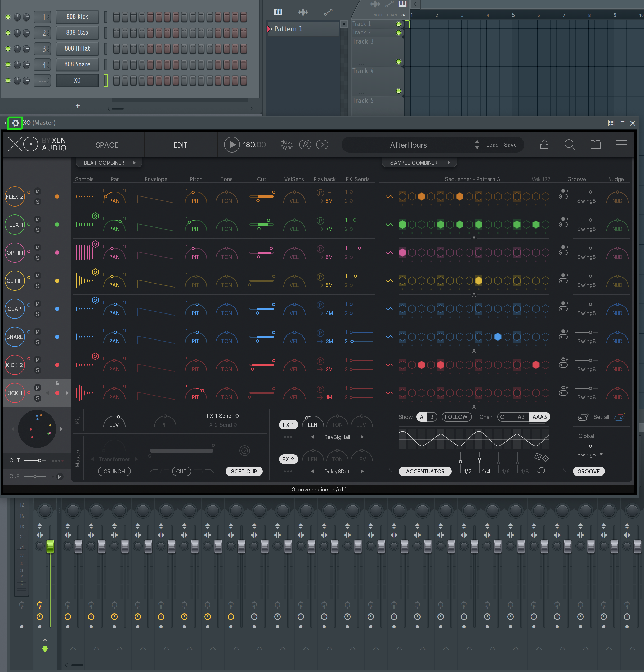The height and width of the screenshot is (672, 644).
Task: Toggle Host Sync tempo metronome icon
Action: pos(305,145)
